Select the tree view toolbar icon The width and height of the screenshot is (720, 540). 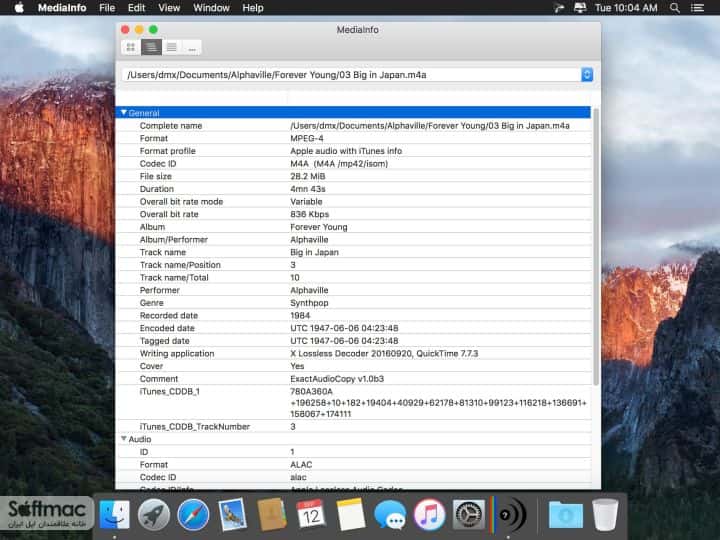tap(151, 47)
